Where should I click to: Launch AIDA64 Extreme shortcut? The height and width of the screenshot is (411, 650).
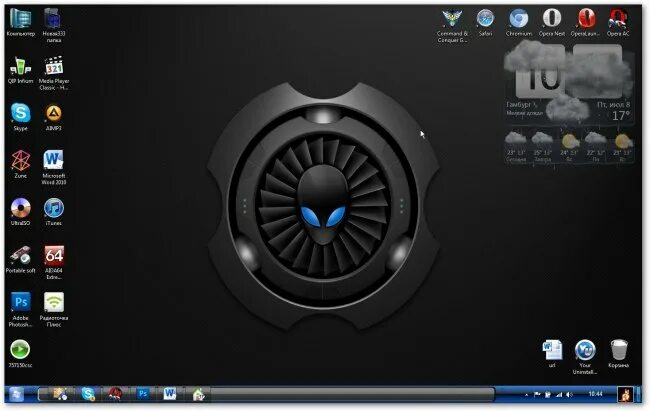[x=53, y=262]
